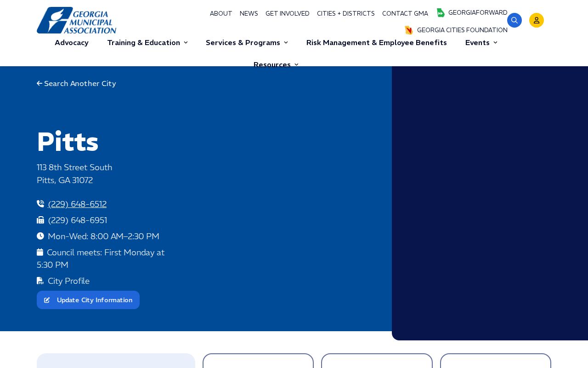Click the phone icon next to (229) 648-6512
The image size is (588, 368).
pos(40,204)
